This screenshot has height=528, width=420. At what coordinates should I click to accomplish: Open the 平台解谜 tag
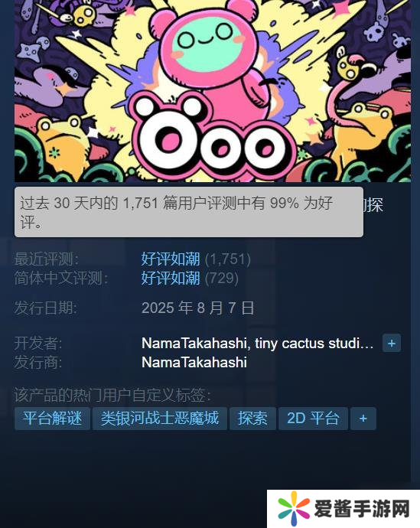coord(52,419)
